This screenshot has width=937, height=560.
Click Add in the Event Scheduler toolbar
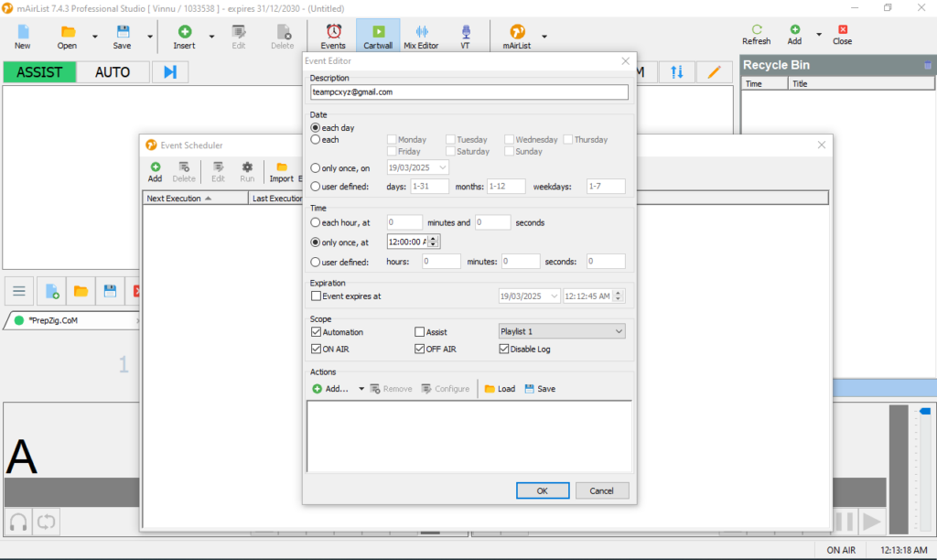click(x=155, y=172)
